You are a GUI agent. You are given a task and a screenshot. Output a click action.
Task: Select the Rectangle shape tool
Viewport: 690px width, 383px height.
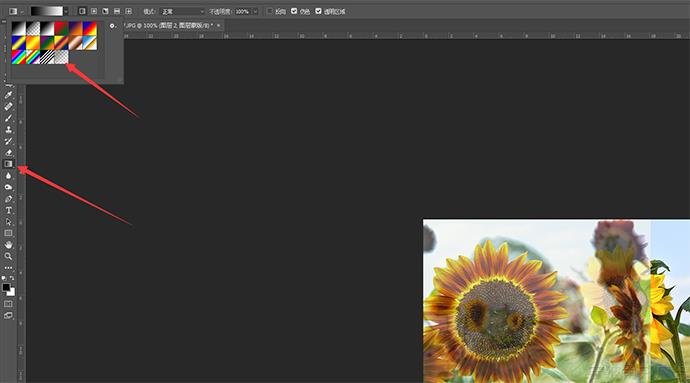point(8,233)
